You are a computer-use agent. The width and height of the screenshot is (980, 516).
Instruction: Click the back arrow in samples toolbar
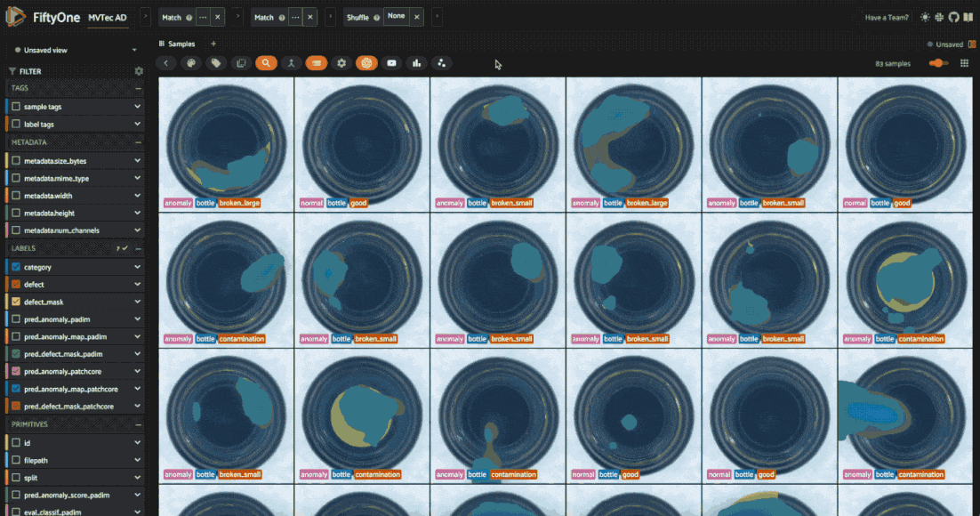pyautogui.click(x=165, y=63)
